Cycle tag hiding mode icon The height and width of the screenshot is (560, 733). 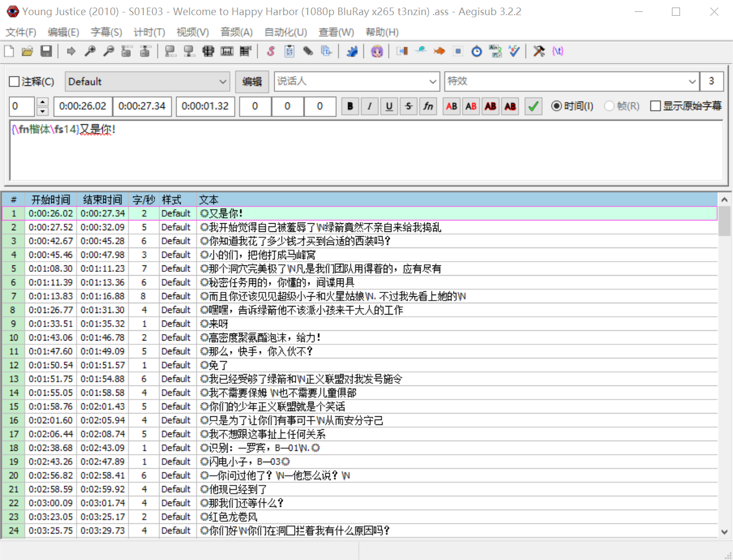(557, 51)
